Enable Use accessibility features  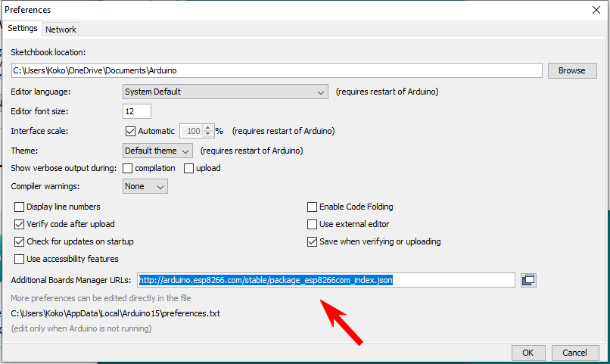19,259
